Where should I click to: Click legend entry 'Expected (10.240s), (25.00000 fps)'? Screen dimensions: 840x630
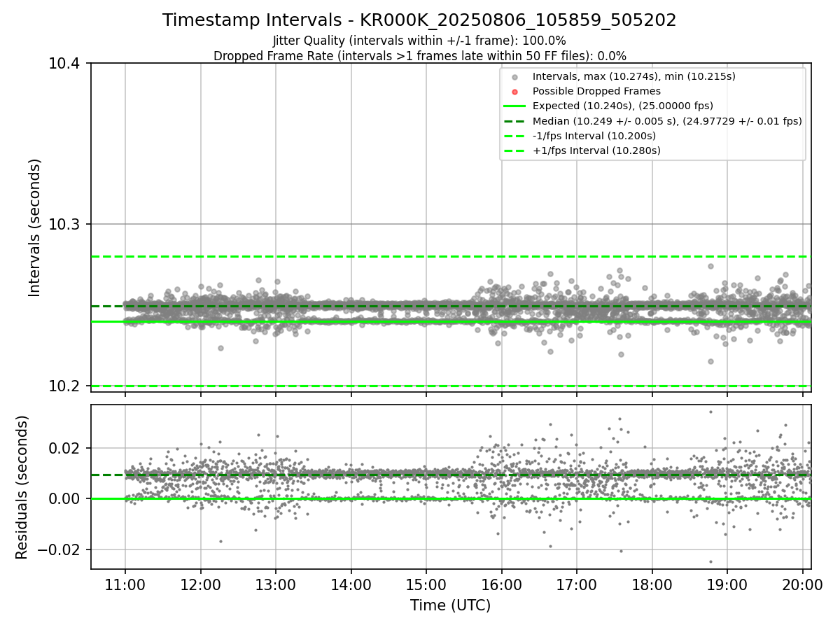[622, 106]
